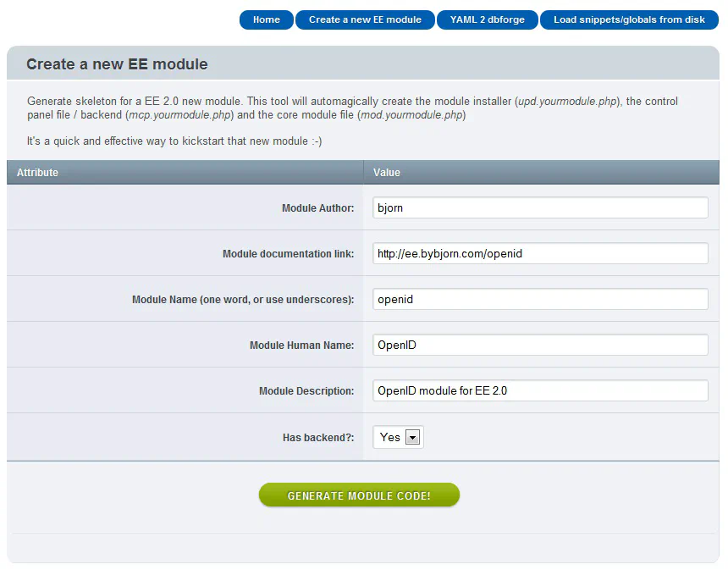Click the Module Human Name label

point(302,346)
